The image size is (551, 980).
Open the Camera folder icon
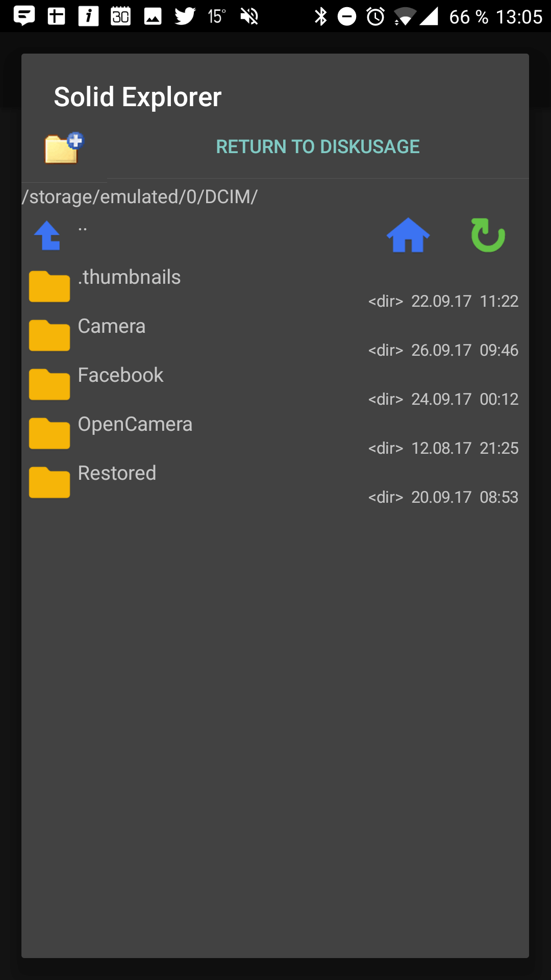(49, 335)
